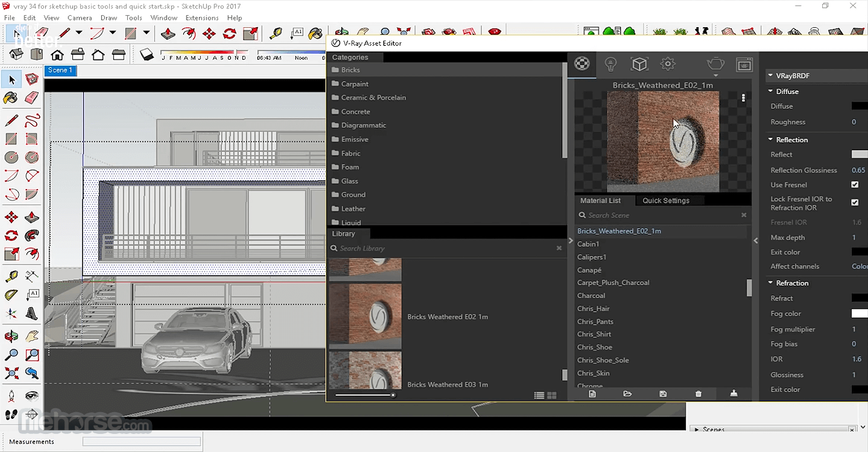The width and height of the screenshot is (868, 452).
Task: Open the Extensions menu
Action: [x=202, y=18]
